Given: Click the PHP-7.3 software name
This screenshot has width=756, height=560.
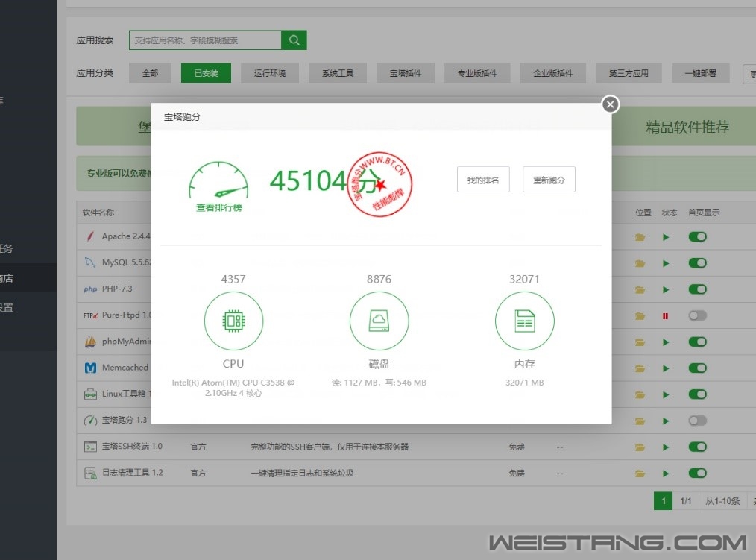Looking at the screenshot, I should coord(117,289).
